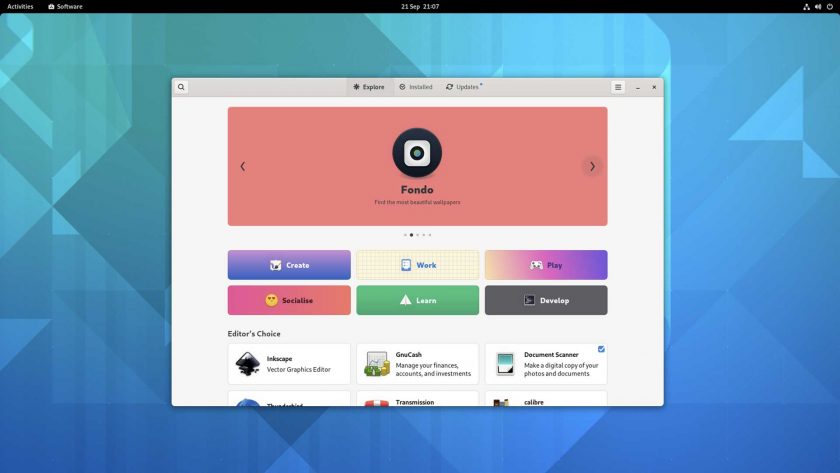Open the Work category
Viewport: 840px width, 473px height.
pos(418,265)
